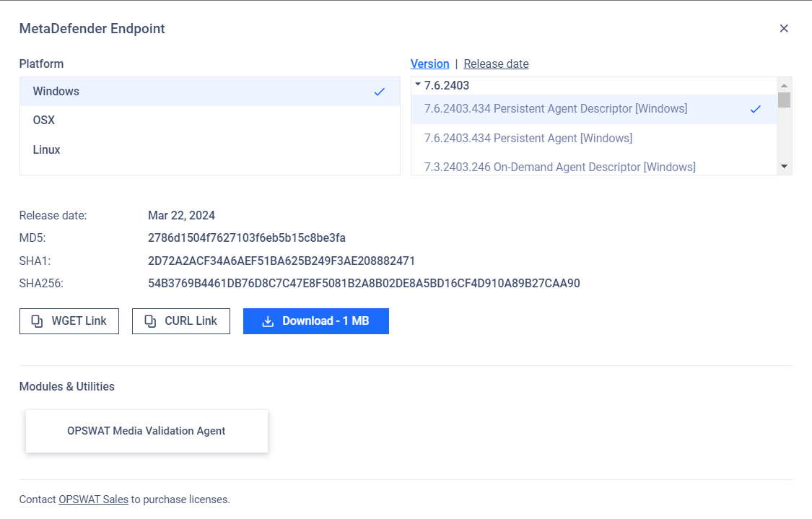
Task: Click the version list scroll down arrow
Action: click(784, 166)
